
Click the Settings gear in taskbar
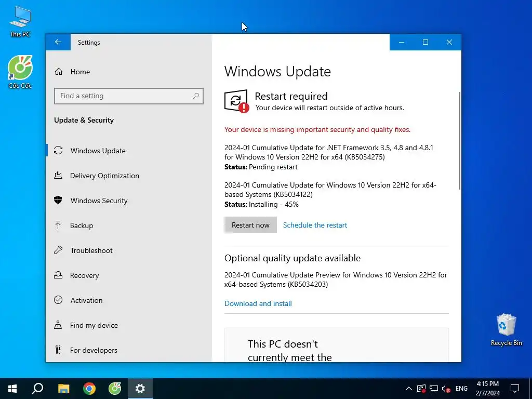click(x=140, y=389)
